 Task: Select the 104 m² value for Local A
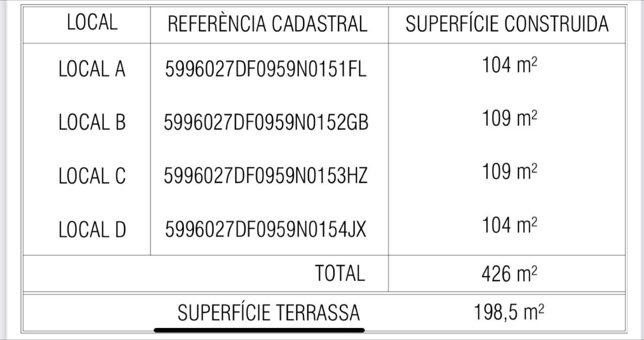(x=509, y=65)
